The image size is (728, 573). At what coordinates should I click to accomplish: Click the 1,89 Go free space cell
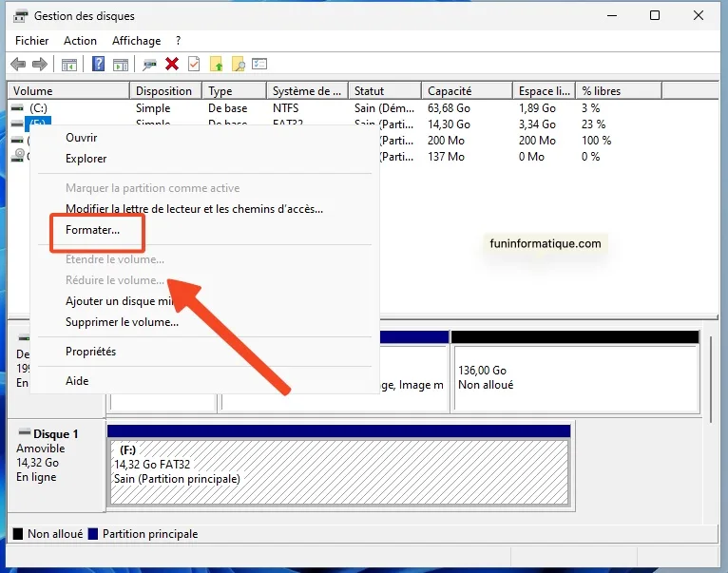point(537,108)
